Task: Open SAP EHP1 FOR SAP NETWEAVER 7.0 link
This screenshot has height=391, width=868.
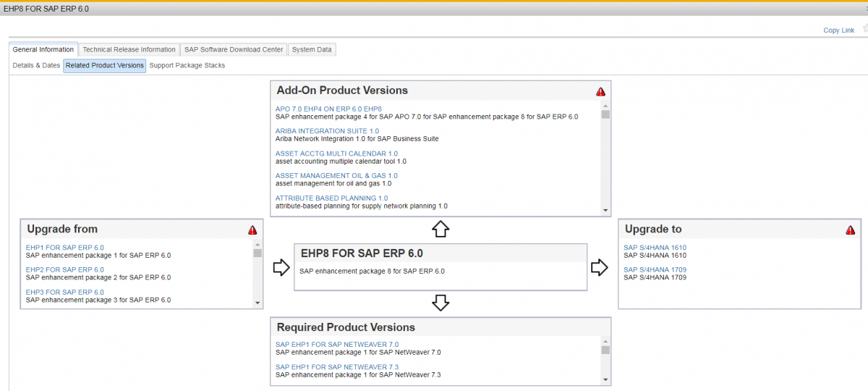Action: 337,345
